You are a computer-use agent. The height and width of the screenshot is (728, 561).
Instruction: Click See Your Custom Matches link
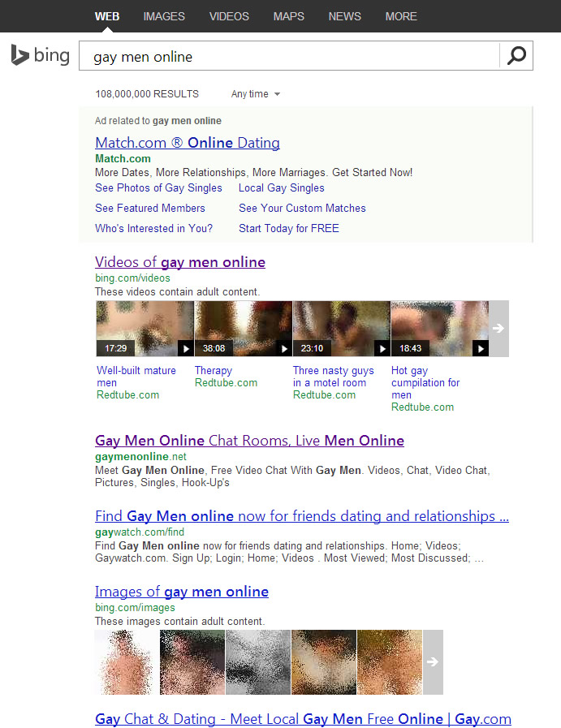coord(302,208)
